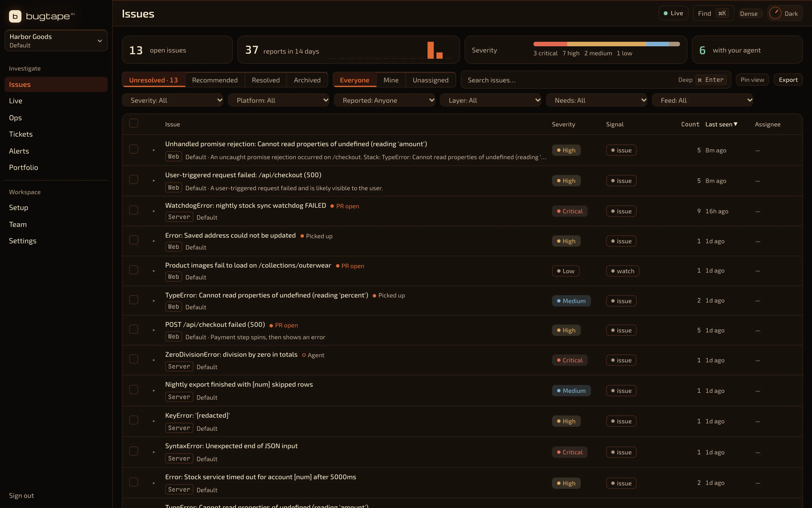Screen dimensions: 812x508
Task: Click the Last seen sort arrow
Action: pyautogui.click(x=736, y=124)
